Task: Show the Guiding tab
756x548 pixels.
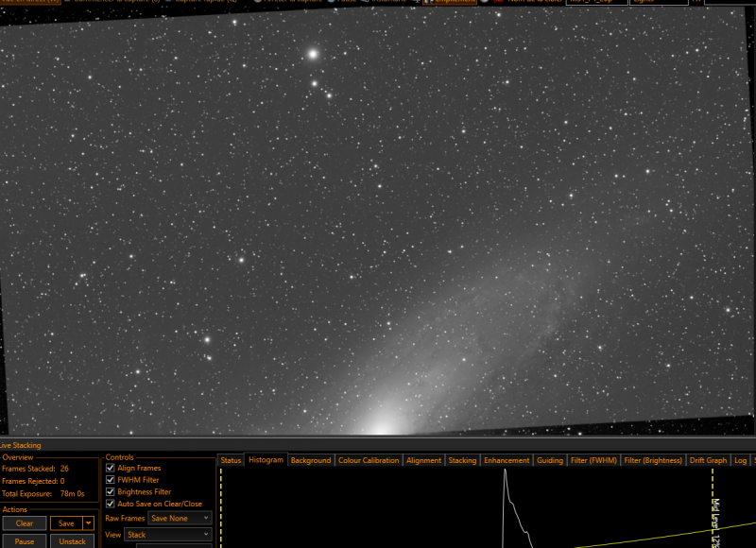Action: click(x=550, y=460)
